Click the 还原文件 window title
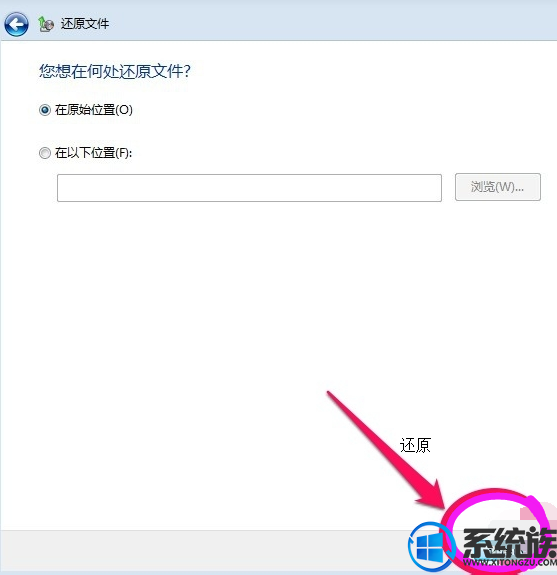The height and width of the screenshot is (575, 557). 85,24
